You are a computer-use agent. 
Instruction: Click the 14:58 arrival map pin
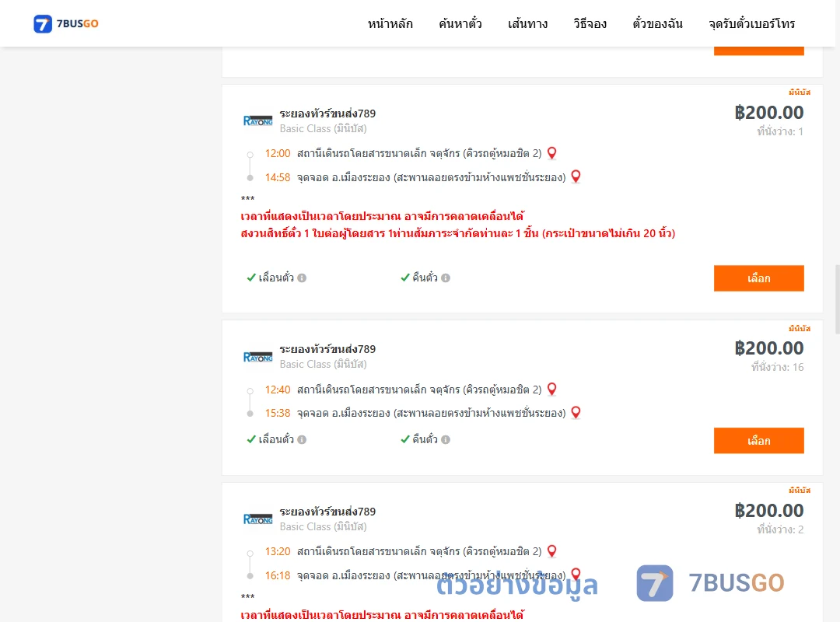pyautogui.click(x=576, y=176)
